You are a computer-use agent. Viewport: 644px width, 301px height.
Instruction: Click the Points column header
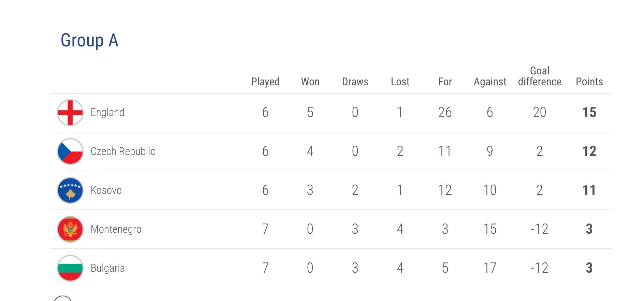(589, 82)
